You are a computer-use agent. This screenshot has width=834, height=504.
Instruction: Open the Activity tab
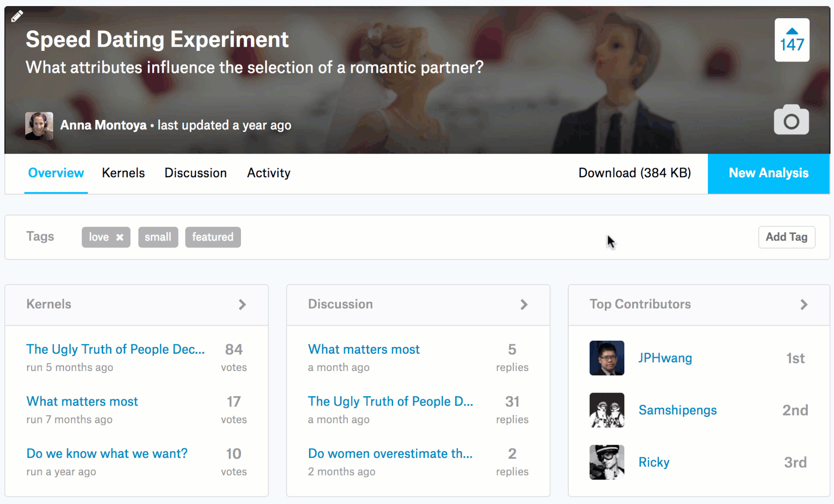pyautogui.click(x=269, y=173)
